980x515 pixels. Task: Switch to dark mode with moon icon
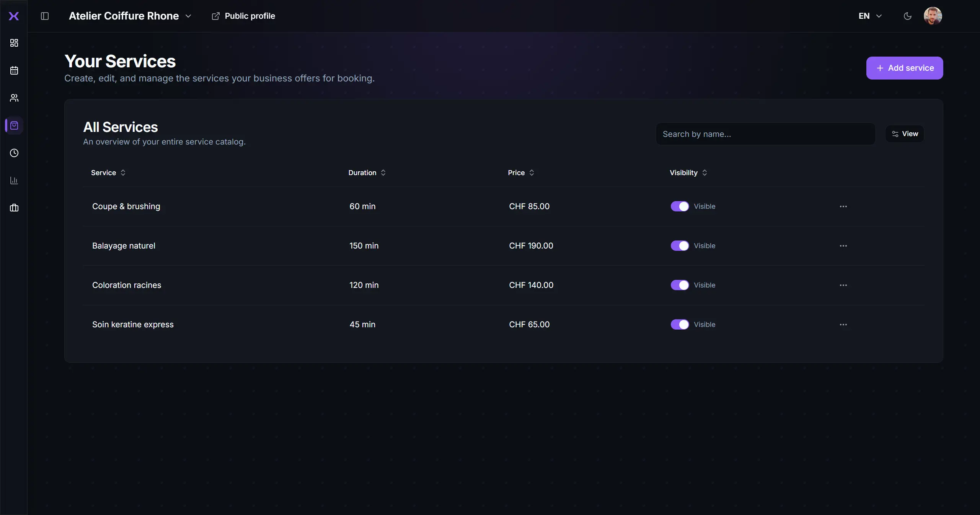(907, 16)
